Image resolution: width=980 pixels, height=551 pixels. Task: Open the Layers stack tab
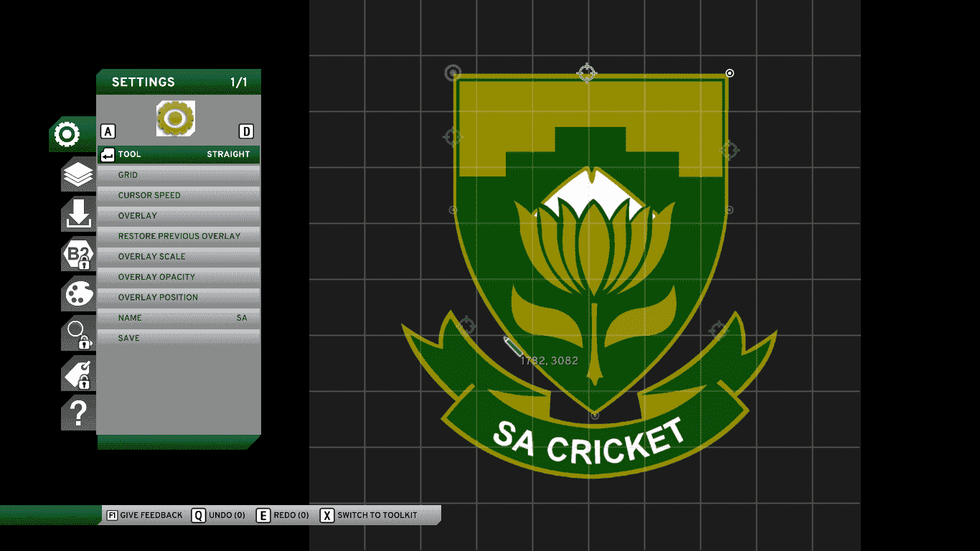(78, 174)
